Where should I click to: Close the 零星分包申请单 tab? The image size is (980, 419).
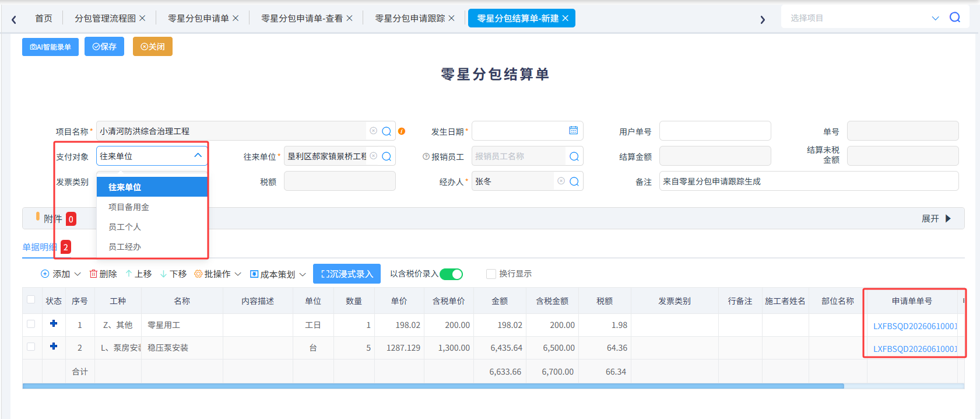[x=236, y=18]
